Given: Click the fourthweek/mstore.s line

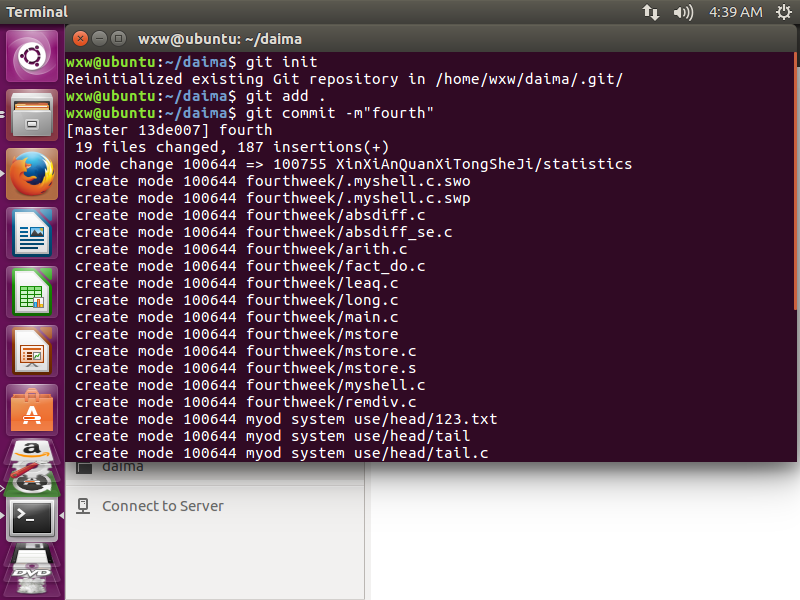Looking at the screenshot, I should tap(245, 368).
